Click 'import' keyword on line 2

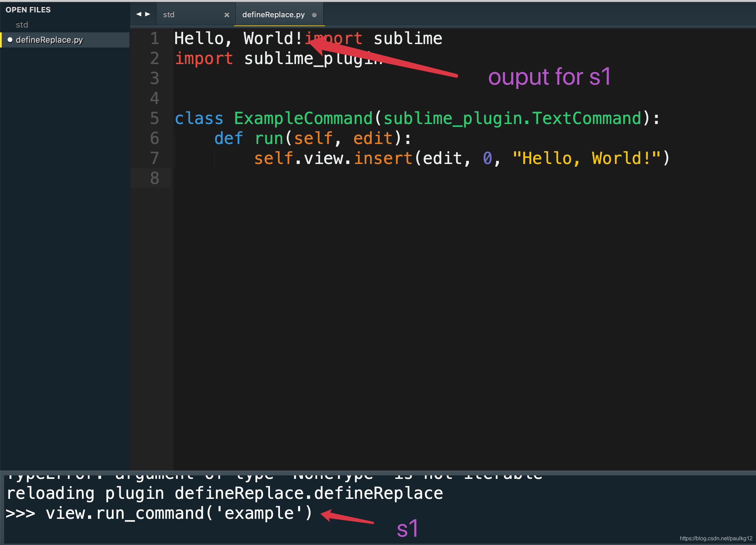point(204,59)
